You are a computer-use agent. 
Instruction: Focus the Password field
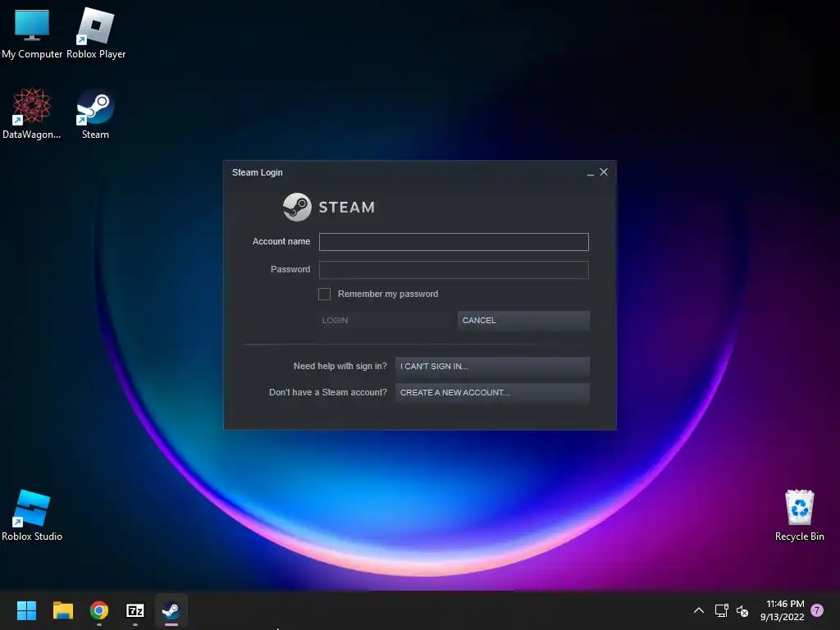pos(454,269)
